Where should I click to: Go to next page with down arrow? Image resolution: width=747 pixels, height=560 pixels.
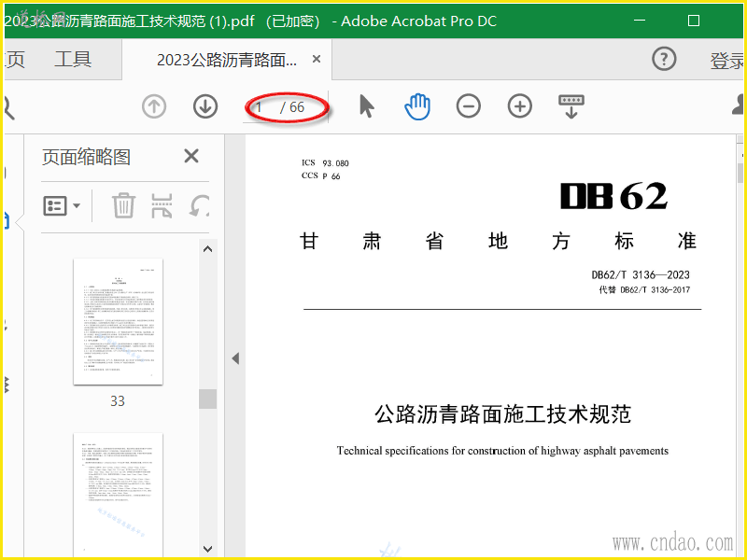click(x=205, y=106)
